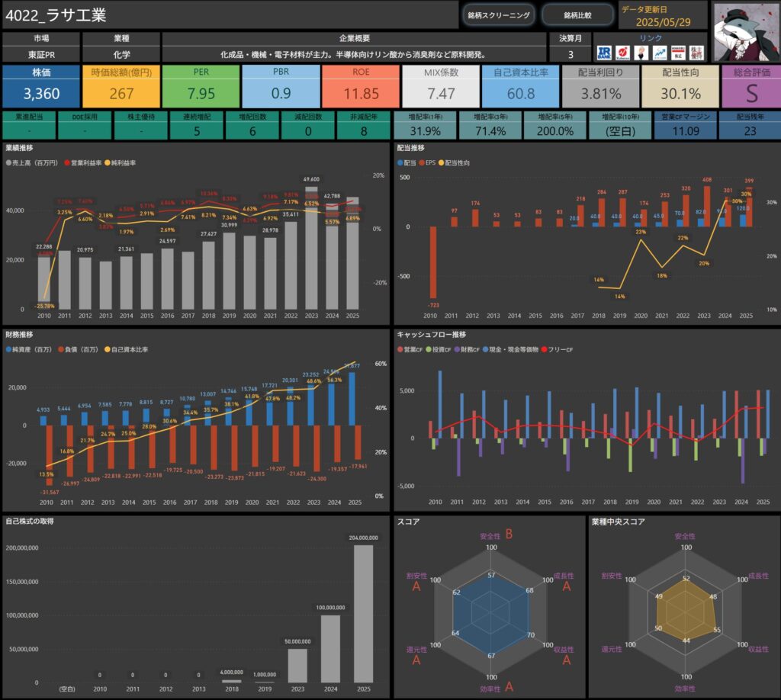
Task: Select the 4022_ラサ工業 page title
Action: tap(56, 15)
